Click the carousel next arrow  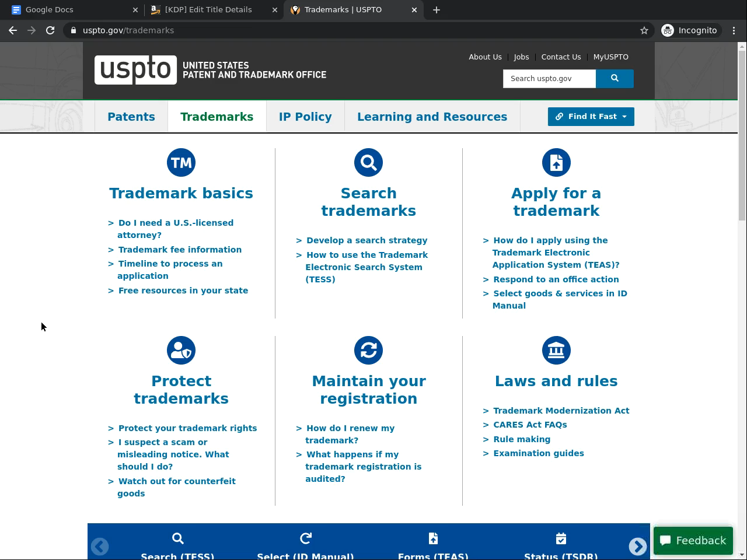click(x=638, y=547)
